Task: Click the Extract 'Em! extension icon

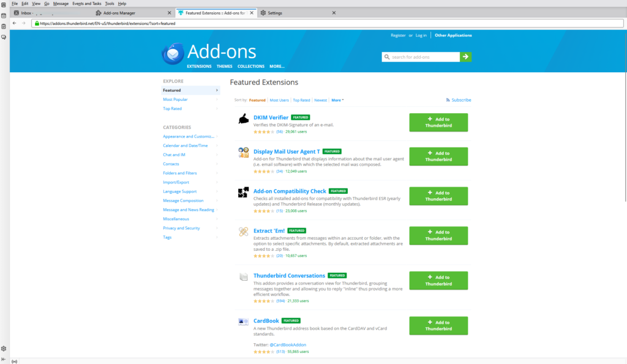Action: [x=243, y=231]
